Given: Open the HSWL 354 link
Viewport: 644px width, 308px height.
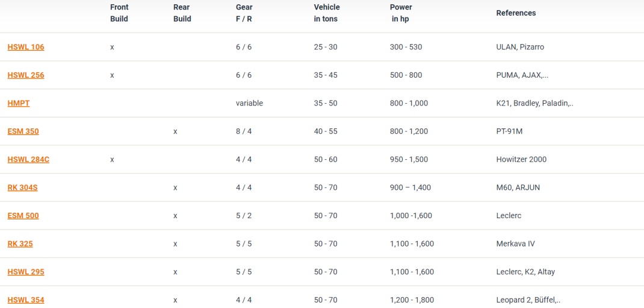Looking at the screenshot, I should point(26,300).
